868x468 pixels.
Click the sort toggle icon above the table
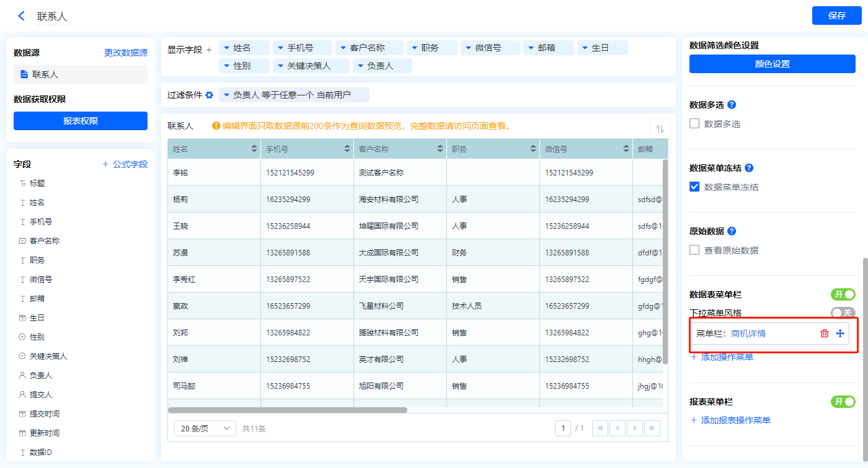[660, 129]
